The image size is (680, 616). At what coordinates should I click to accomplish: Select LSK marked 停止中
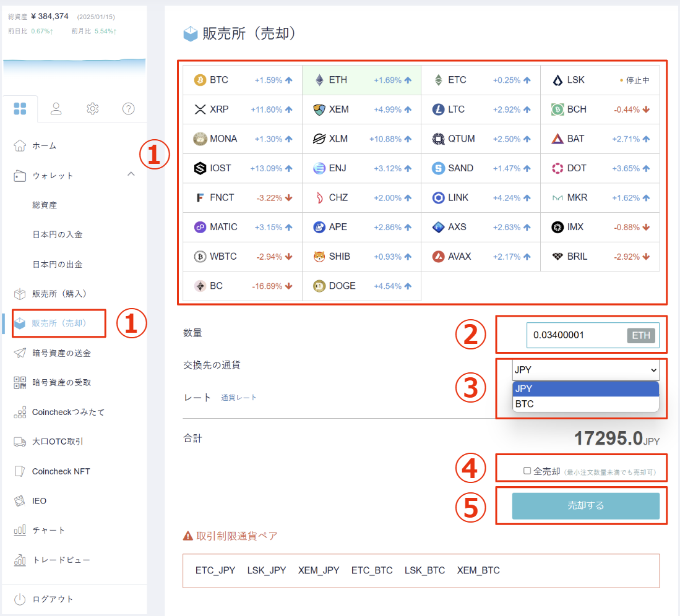[600, 80]
